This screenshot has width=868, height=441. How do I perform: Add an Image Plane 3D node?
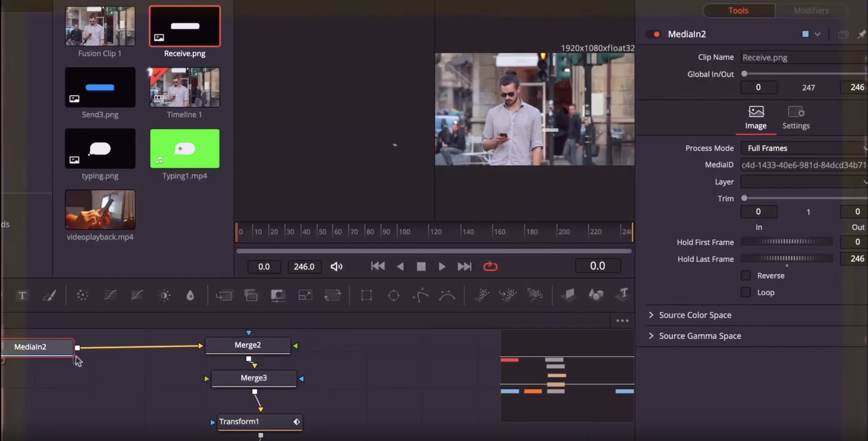(x=569, y=295)
